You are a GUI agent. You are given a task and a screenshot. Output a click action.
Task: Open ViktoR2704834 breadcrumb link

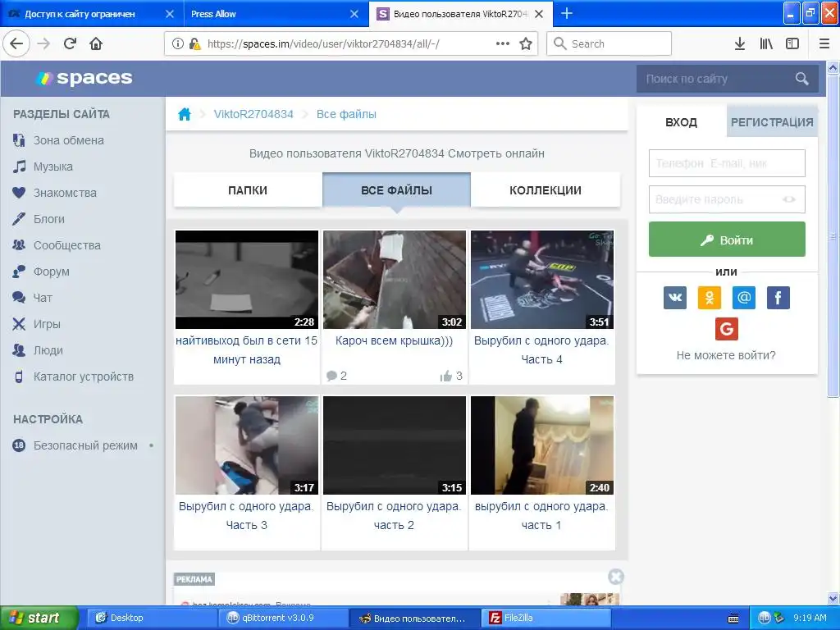(253, 114)
